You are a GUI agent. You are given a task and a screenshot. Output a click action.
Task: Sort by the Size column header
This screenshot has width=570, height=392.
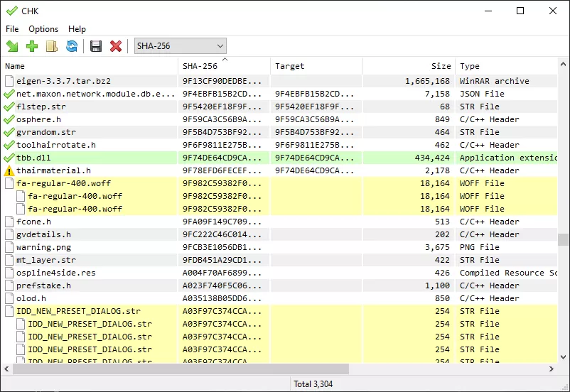(409, 66)
